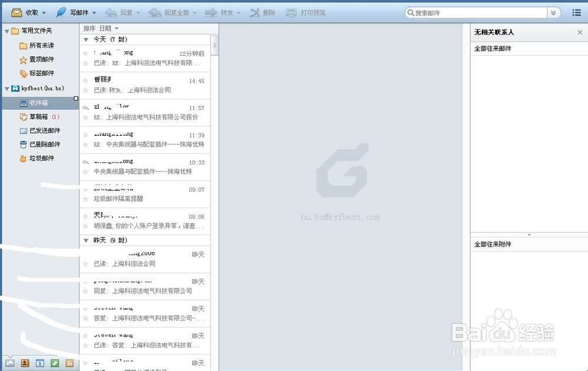The width and height of the screenshot is (588, 371).
Task: Open the 排序:日期 sort dropdown
Action: coord(101,28)
